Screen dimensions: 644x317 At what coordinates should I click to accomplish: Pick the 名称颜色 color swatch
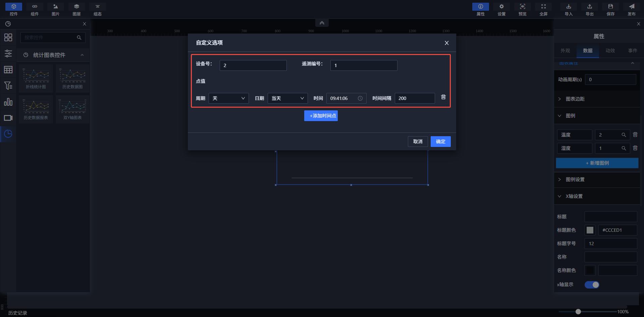[590, 270]
